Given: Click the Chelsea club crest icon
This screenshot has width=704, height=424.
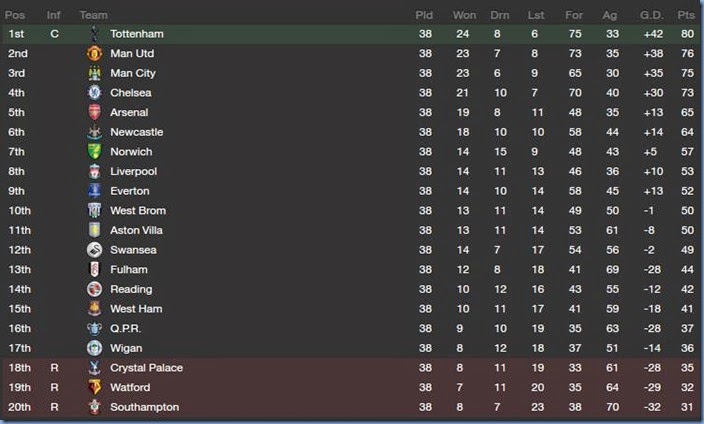Looking at the screenshot, I should pyautogui.click(x=95, y=92).
